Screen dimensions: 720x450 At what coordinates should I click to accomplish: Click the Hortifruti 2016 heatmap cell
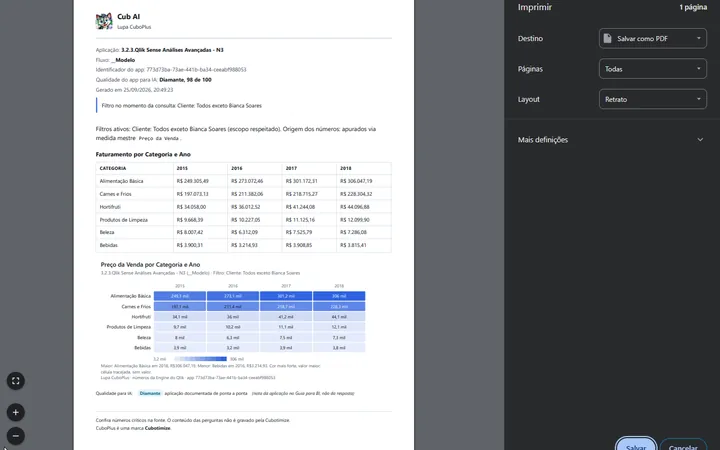point(233,317)
